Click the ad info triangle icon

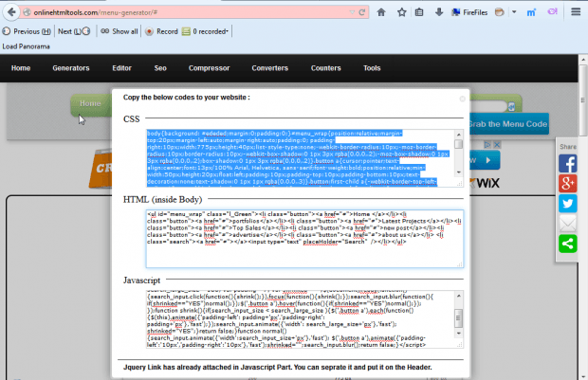pos(487,145)
